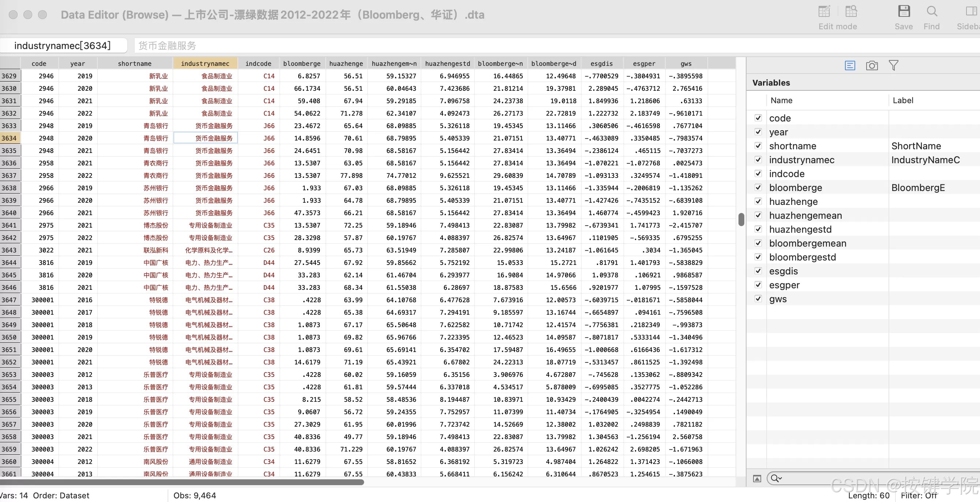
Task: Select the selected industrynamec cell in row 3634
Action: coord(205,138)
